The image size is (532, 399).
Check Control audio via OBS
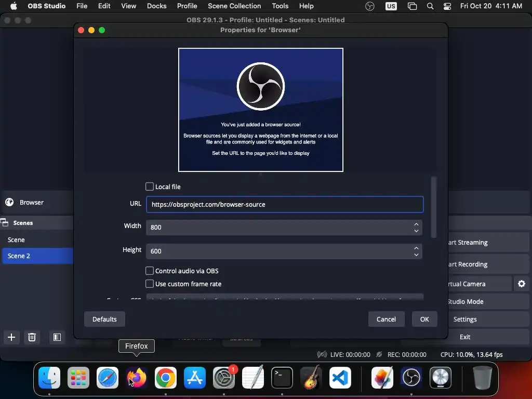tap(149, 271)
